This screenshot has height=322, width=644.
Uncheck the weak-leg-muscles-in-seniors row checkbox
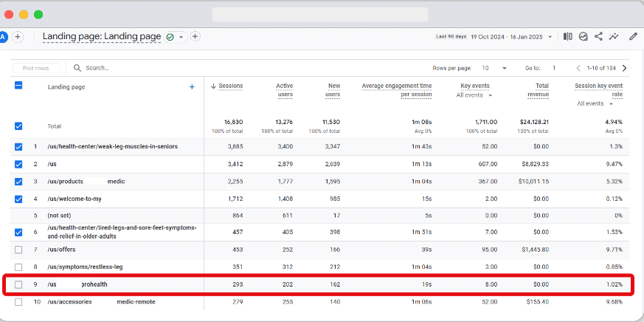[x=18, y=147]
